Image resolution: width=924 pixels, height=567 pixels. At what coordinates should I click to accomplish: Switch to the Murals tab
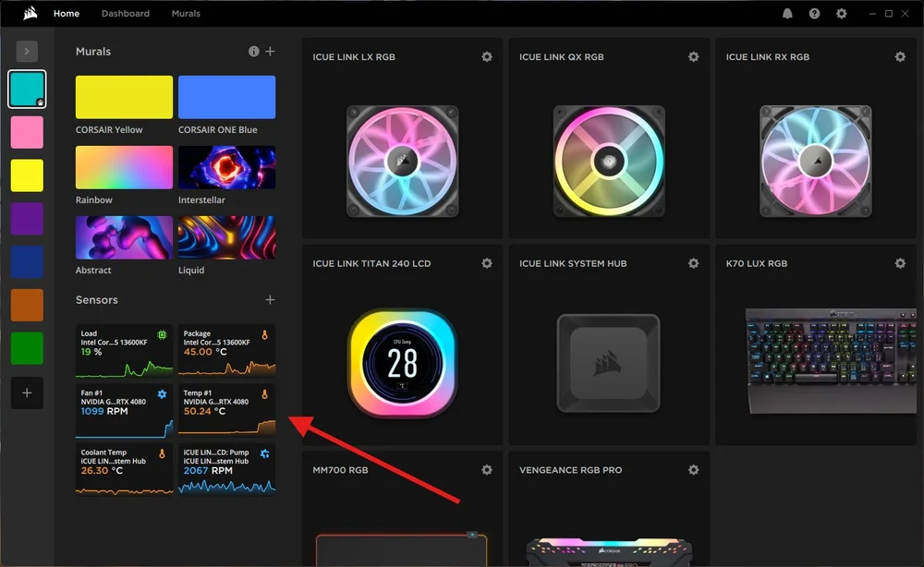tap(186, 14)
